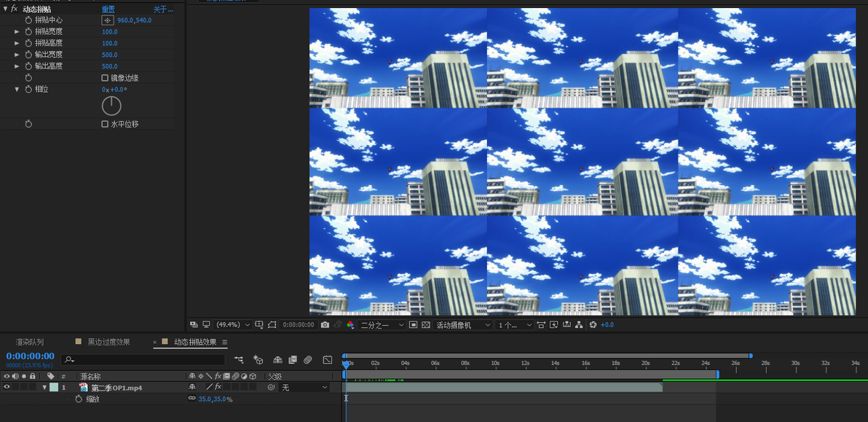
Task: Click the timeline timecode 0:00:00:00
Action: [x=31, y=356]
